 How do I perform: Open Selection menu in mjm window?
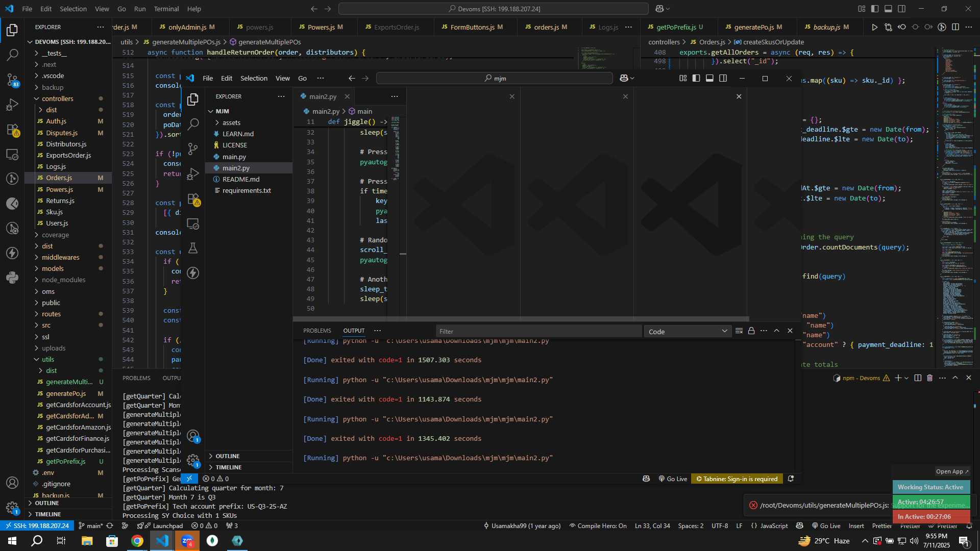[254, 78]
